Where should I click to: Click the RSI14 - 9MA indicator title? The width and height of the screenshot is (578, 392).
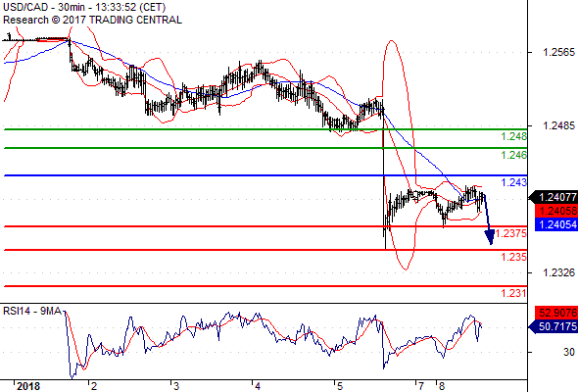[32, 312]
